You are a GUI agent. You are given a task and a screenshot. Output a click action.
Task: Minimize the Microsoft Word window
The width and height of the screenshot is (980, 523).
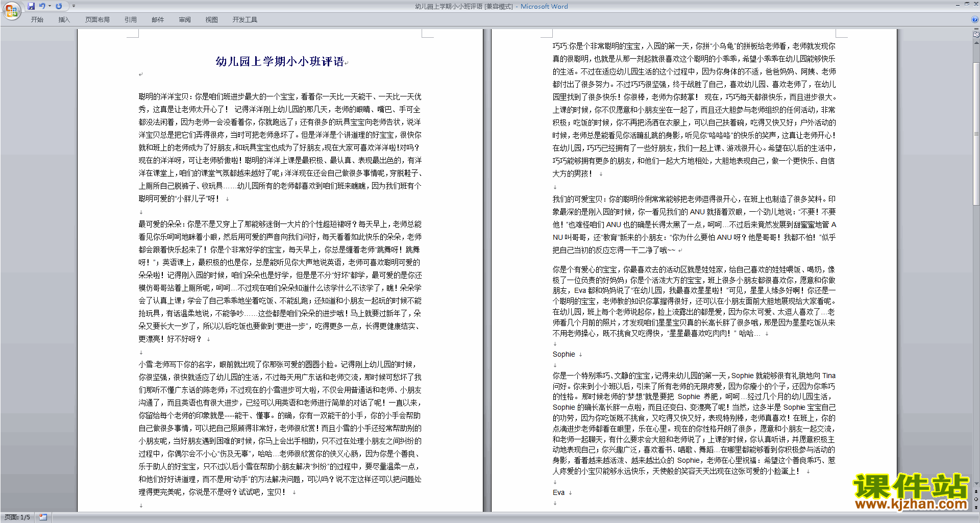pyautogui.click(x=958, y=5)
